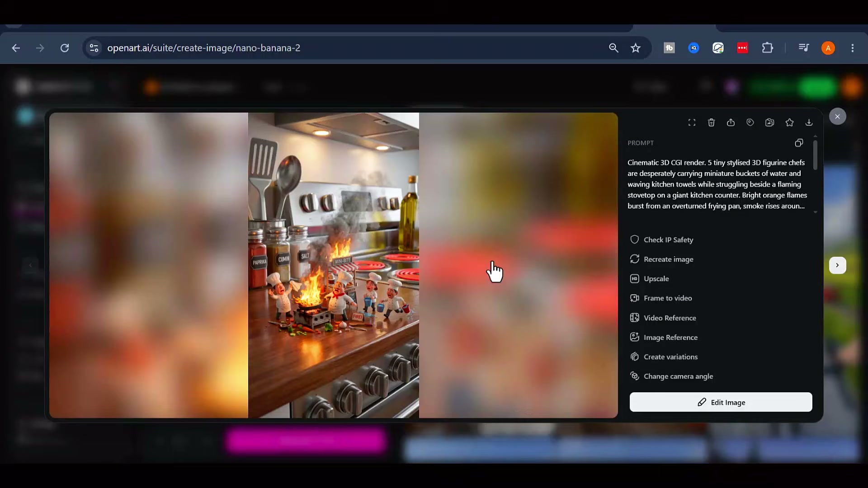The height and width of the screenshot is (488, 868).
Task: Click the tag icon in image toolbar
Action: (x=750, y=122)
